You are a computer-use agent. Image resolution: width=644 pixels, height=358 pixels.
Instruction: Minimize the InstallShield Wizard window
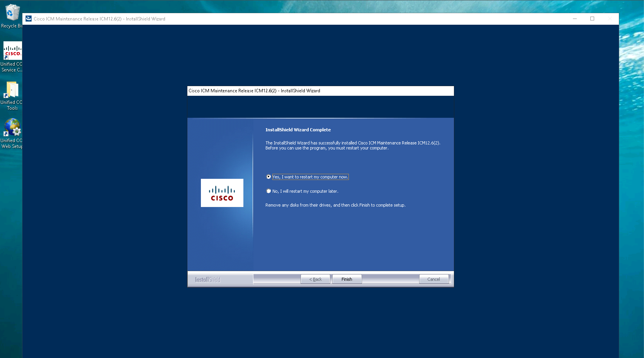[x=575, y=19]
